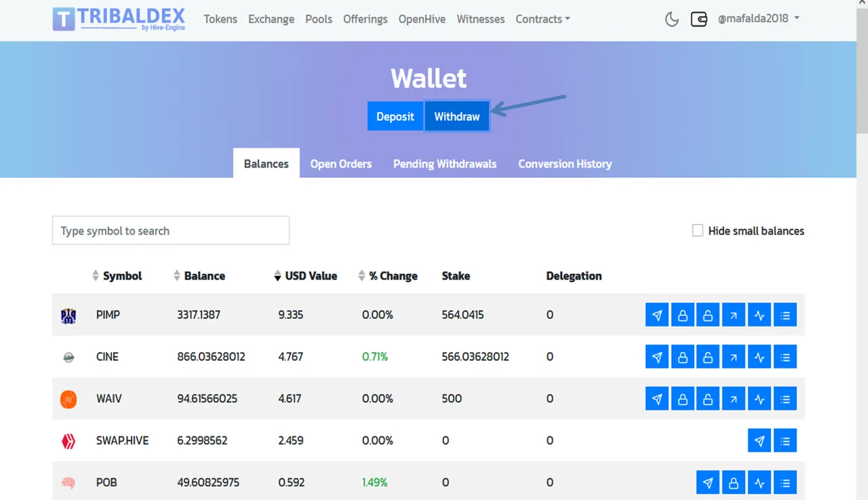Check the Hide small balances checkbox
The width and height of the screenshot is (868, 500).
(x=698, y=231)
